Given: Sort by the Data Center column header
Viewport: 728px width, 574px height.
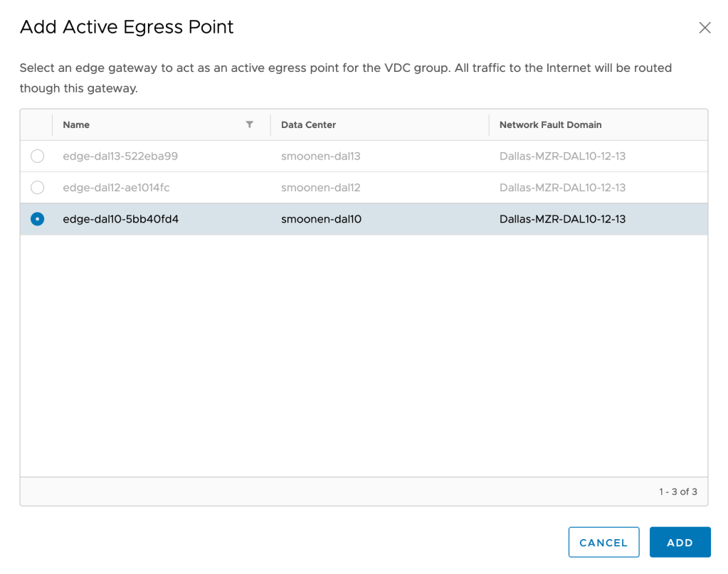Looking at the screenshot, I should (308, 124).
